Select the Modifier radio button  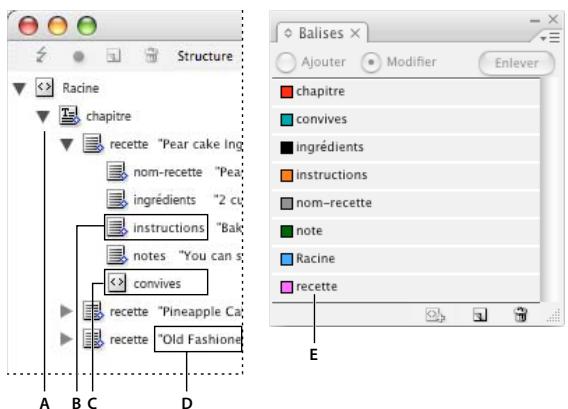point(371,62)
